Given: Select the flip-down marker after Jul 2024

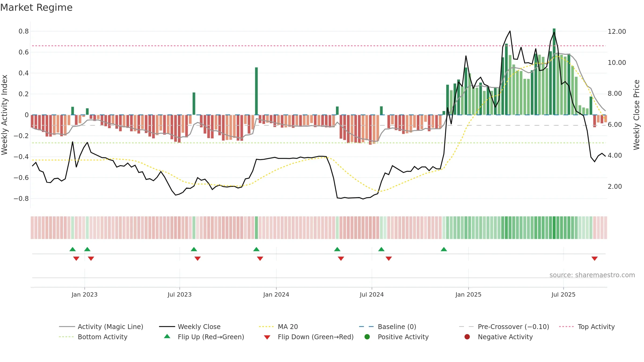Looking at the screenshot, I should (x=389, y=258).
